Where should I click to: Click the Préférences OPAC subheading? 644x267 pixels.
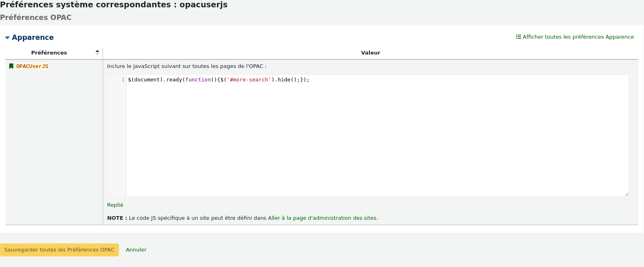click(36, 18)
